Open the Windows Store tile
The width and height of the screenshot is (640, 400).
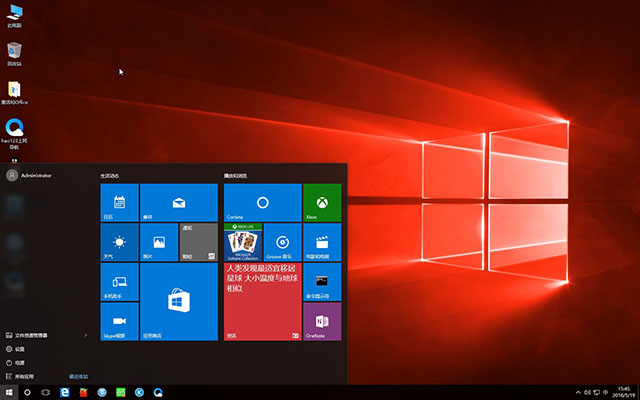(x=179, y=302)
